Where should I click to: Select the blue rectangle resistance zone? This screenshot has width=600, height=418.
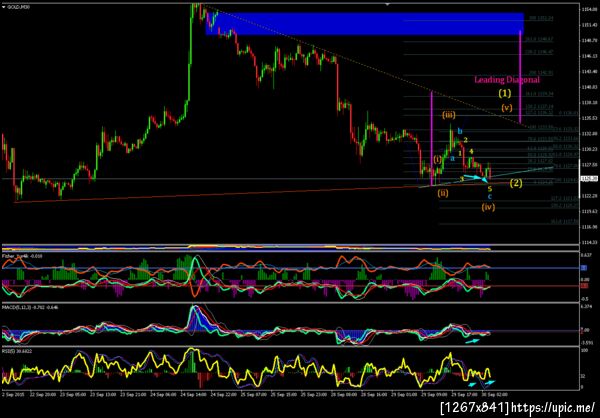(365, 24)
